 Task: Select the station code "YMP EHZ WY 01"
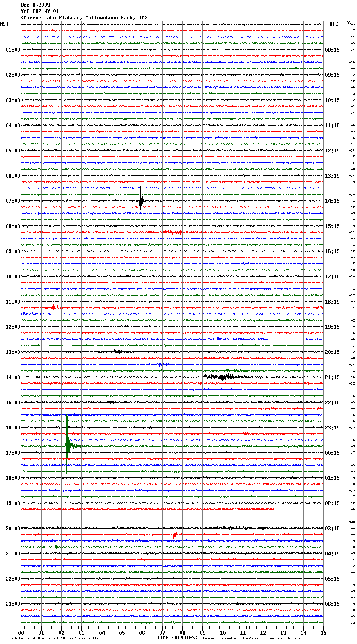(40, 11)
